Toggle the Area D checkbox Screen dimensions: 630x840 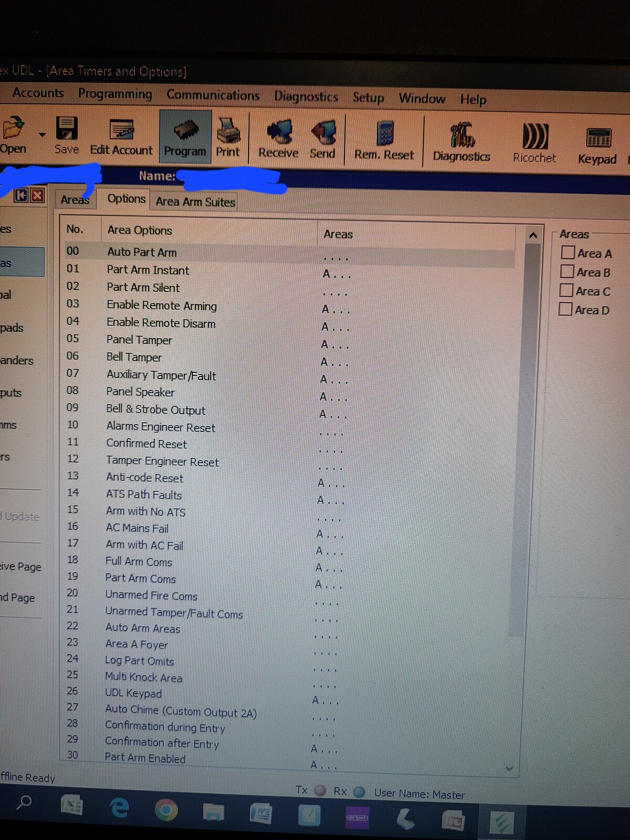565,309
